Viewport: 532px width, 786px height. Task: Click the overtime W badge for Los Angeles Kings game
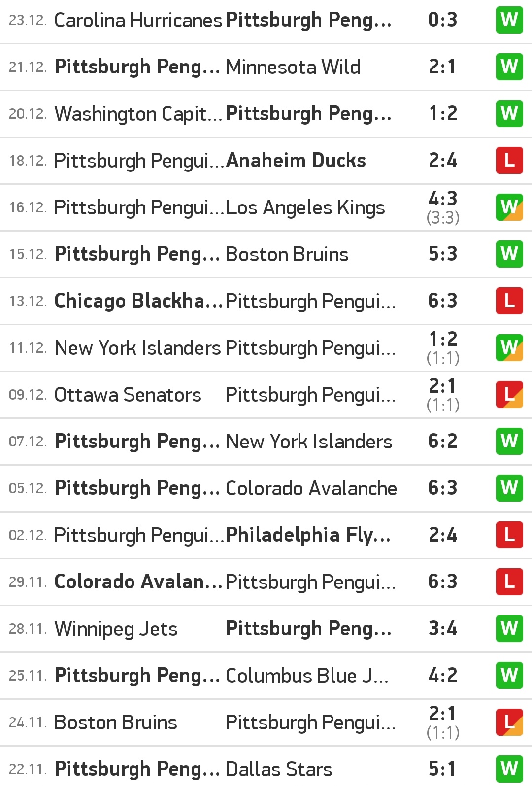pos(509,207)
